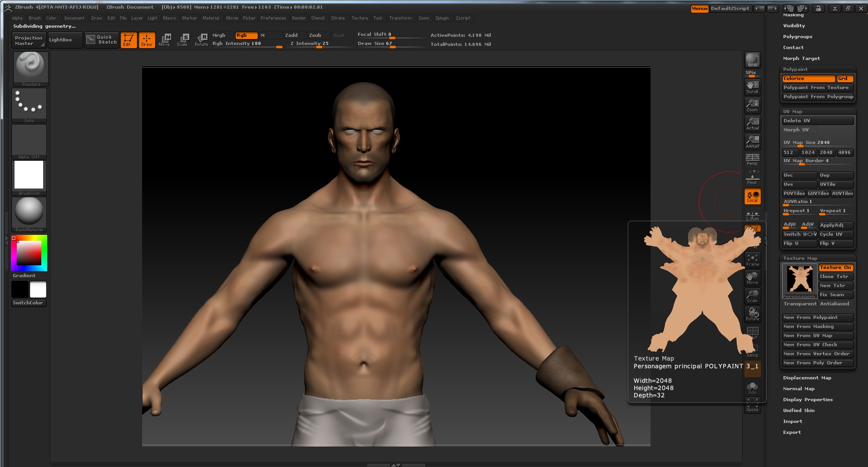The width and height of the screenshot is (868, 467).
Task: Open the Dots stroke picker
Action: tap(29, 105)
